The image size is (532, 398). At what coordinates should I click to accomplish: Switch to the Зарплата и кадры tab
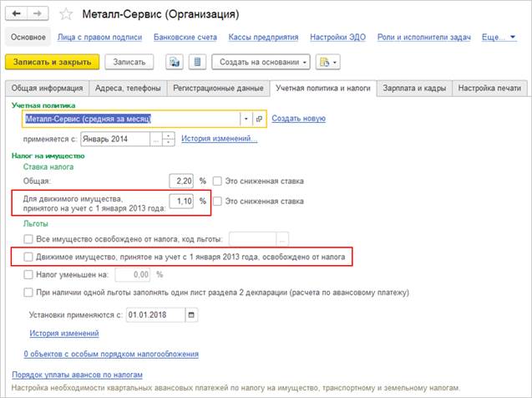[414, 89]
